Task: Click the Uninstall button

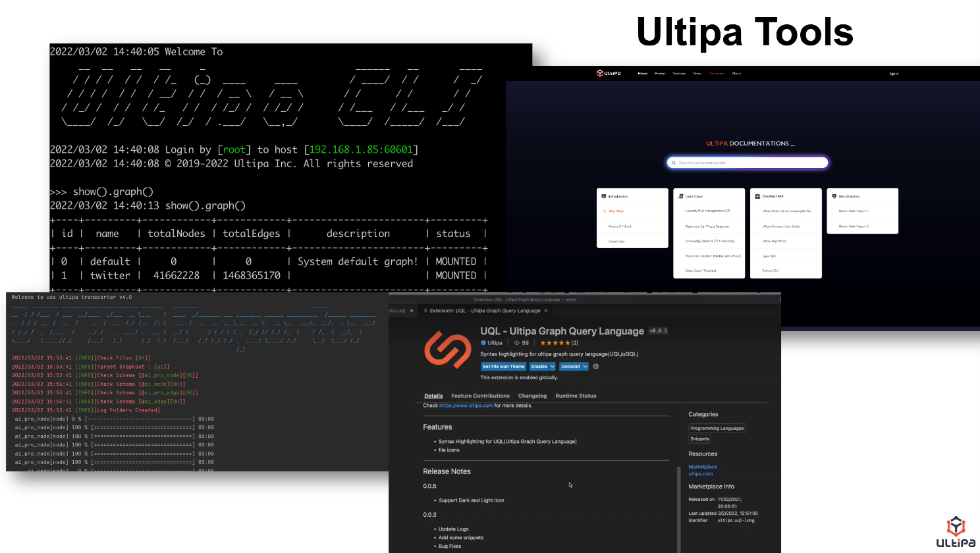Action: pos(570,367)
